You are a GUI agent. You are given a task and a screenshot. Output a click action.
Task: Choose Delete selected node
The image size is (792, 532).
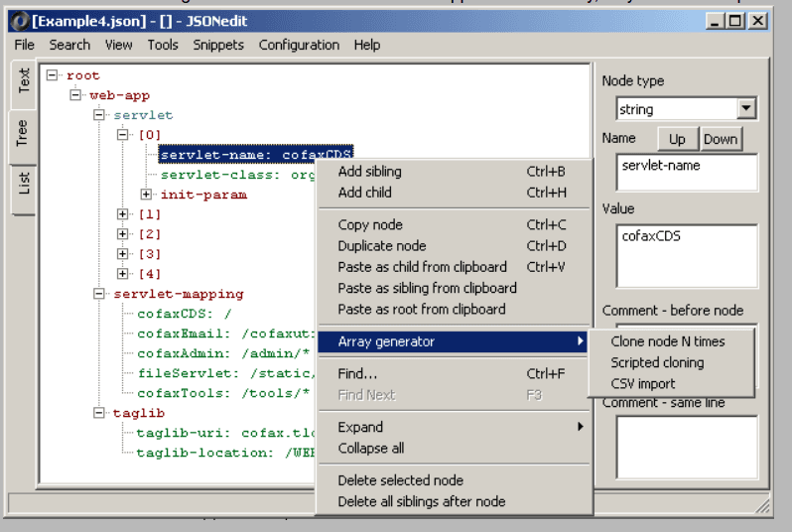point(454,480)
